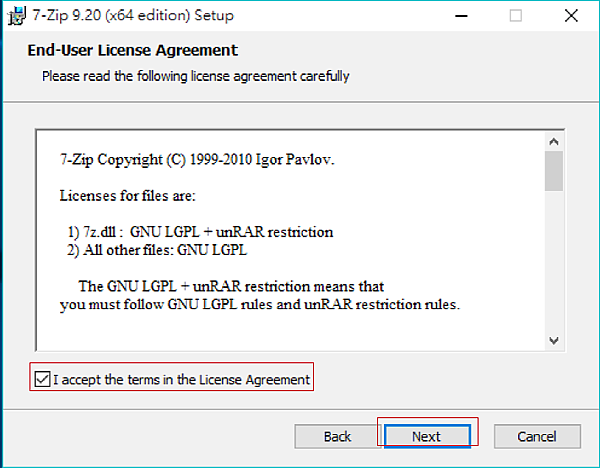Uncheck the accept license terms checkbox

[x=42, y=379]
